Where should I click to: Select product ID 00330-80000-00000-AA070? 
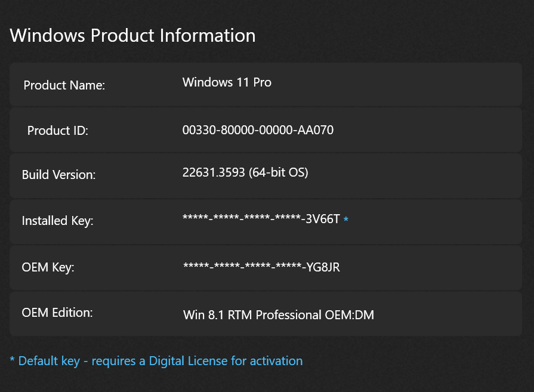258,130
